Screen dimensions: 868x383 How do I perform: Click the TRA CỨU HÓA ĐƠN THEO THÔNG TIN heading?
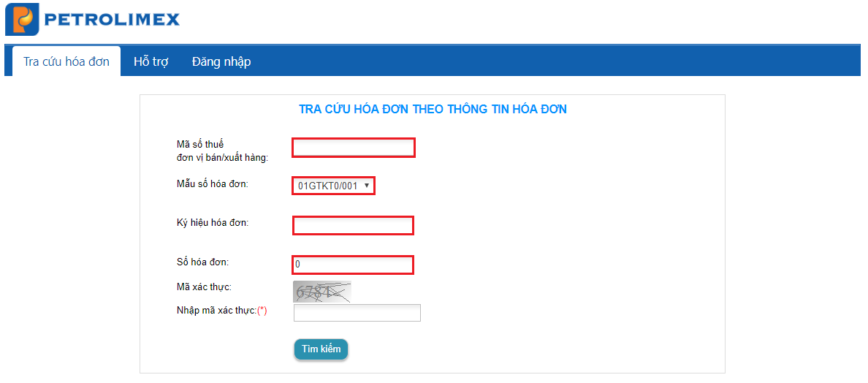tap(433, 109)
